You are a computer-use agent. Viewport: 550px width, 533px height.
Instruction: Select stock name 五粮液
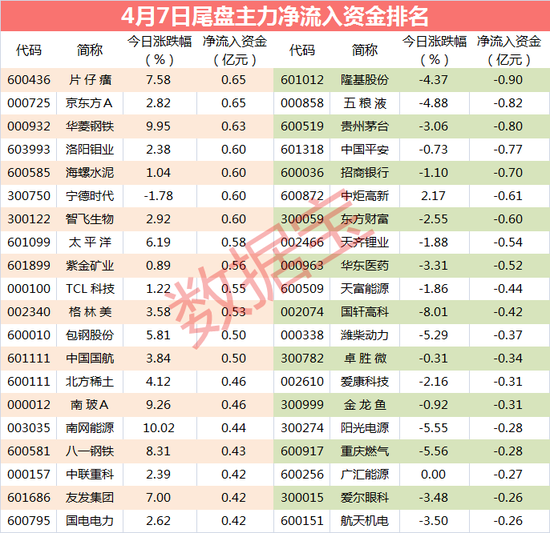coord(365,103)
